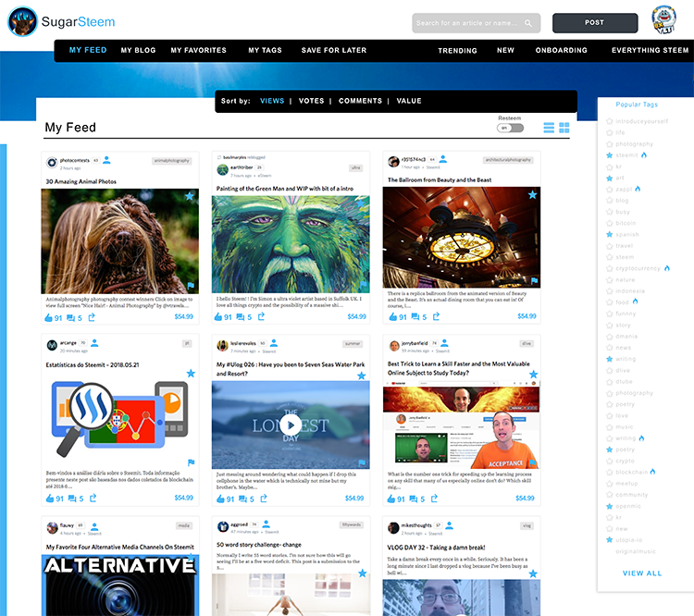Open post title VLOG DAY 32

436,548
